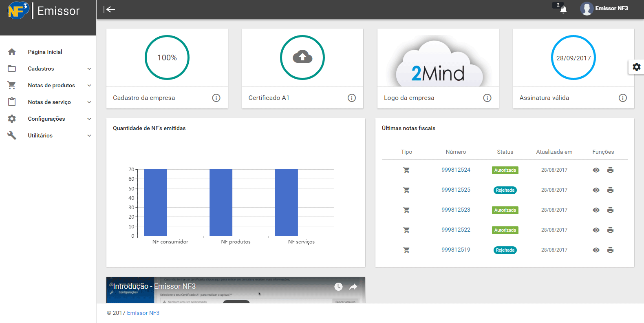Click the Certificado A1 cloud upload icon
The width and height of the screenshot is (644, 323).
coord(302,57)
